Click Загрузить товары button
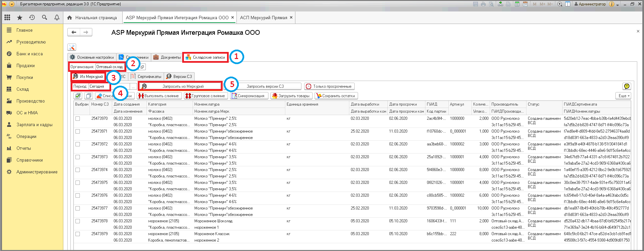The height and width of the screenshot is (251, 644). 291,96
